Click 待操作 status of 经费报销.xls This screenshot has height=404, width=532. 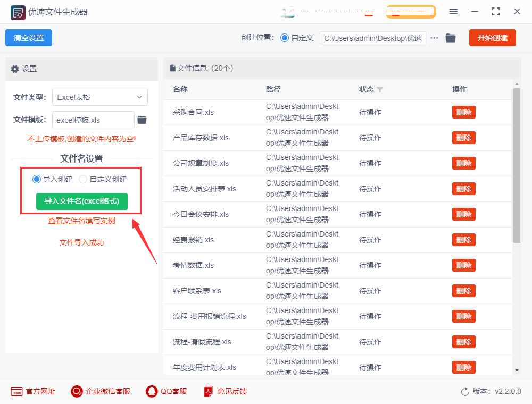[x=370, y=240]
